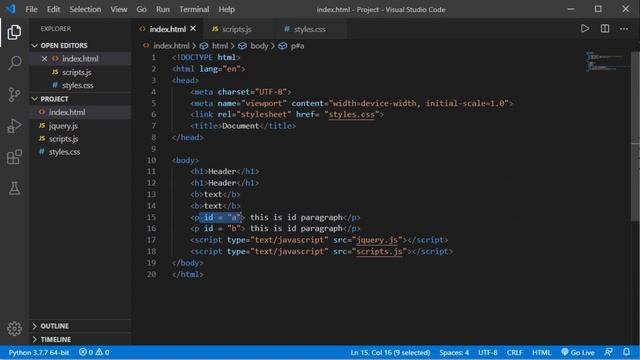Select Python 3.7.7 64-bit interpreter
The height and width of the screenshot is (360, 640).
click(x=39, y=352)
